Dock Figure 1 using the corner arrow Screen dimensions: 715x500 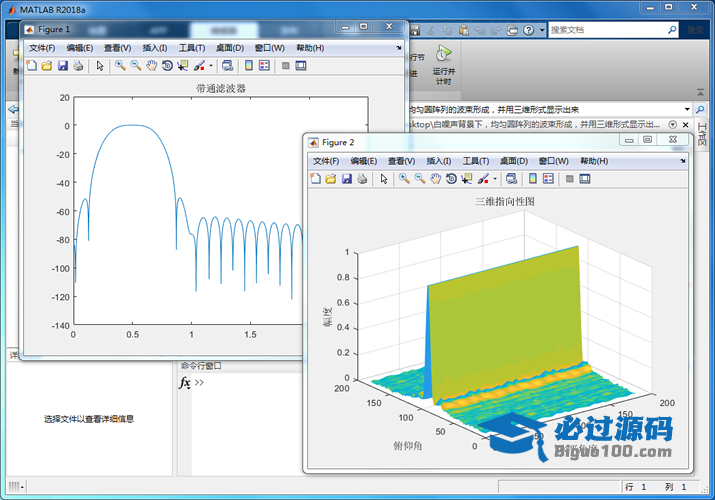click(x=399, y=47)
